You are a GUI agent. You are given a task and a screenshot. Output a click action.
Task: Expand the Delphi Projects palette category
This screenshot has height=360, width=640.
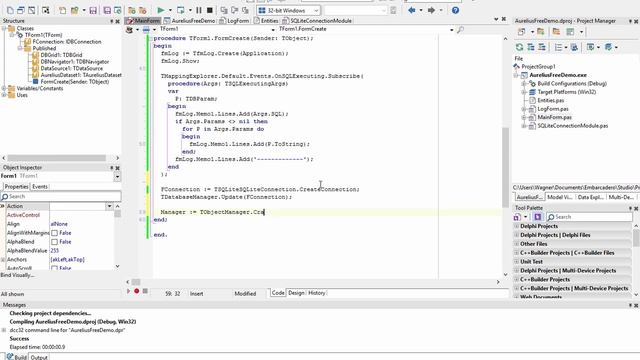[x=516, y=226]
